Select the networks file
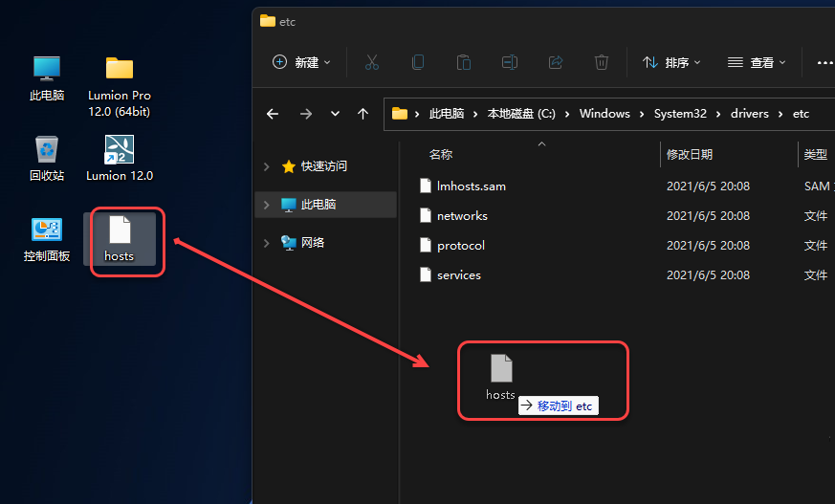Screen dimensions: 835x504 (462, 215)
